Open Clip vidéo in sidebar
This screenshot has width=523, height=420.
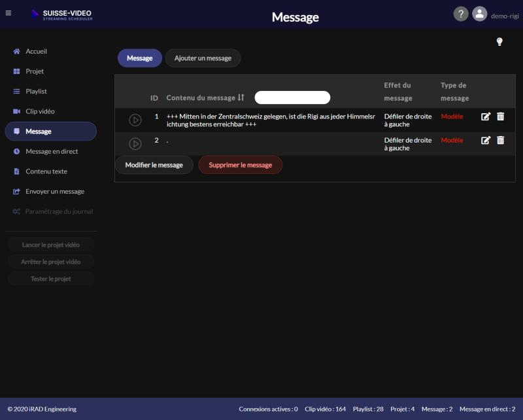pos(51,111)
